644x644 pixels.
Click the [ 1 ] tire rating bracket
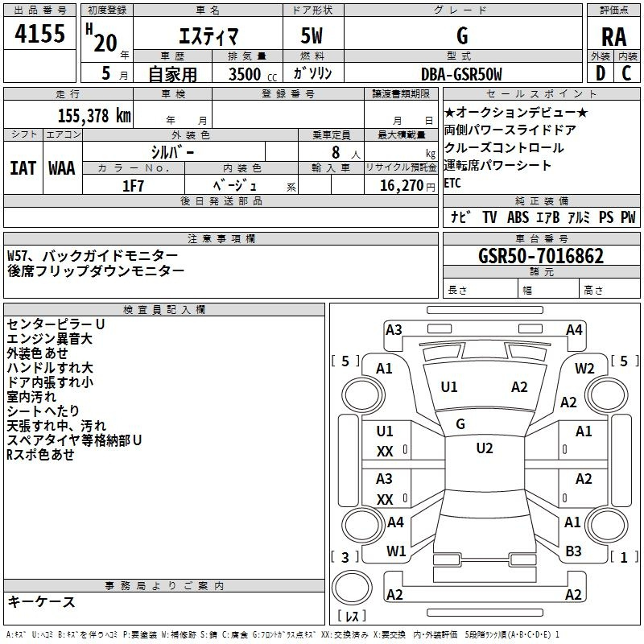[x=624, y=557]
